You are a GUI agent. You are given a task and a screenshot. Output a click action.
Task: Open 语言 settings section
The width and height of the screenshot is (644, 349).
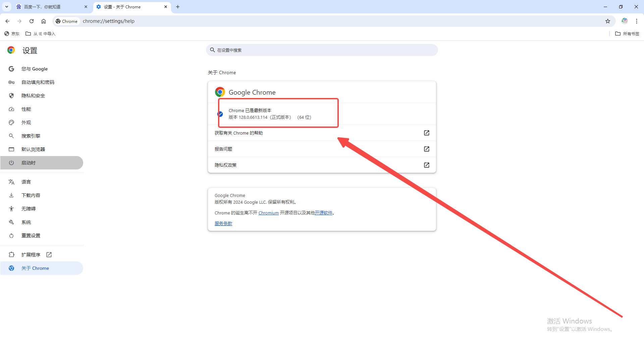point(42,182)
